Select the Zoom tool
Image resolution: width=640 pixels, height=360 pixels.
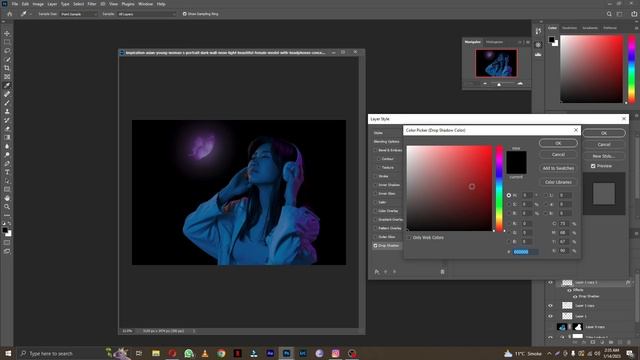tap(7, 207)
